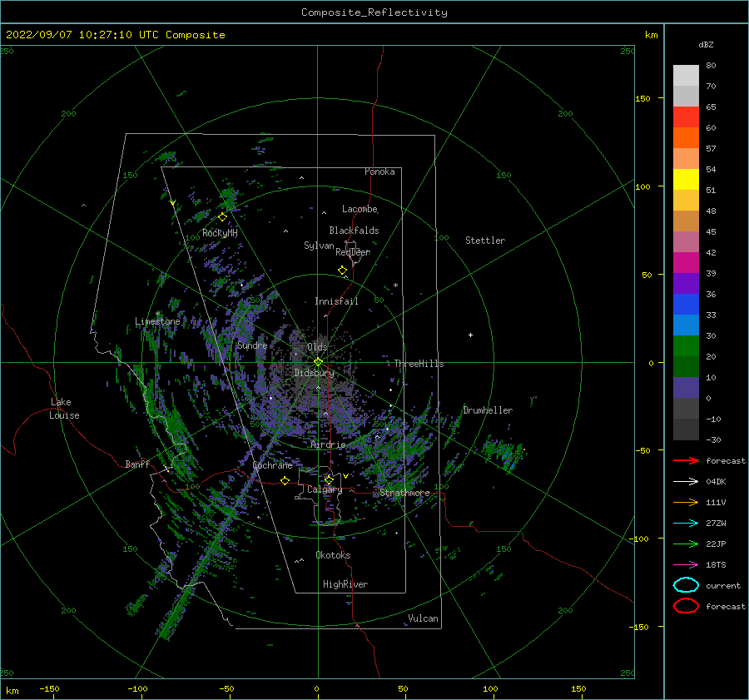This screenshot has width=749, height=700.
Task: Pick the cyan 27ZW arrow legend entry
Action: pos(686,524)
